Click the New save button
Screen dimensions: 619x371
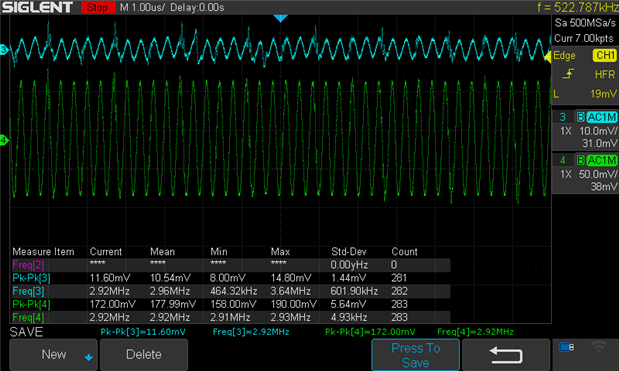click(x=53, y=354)
